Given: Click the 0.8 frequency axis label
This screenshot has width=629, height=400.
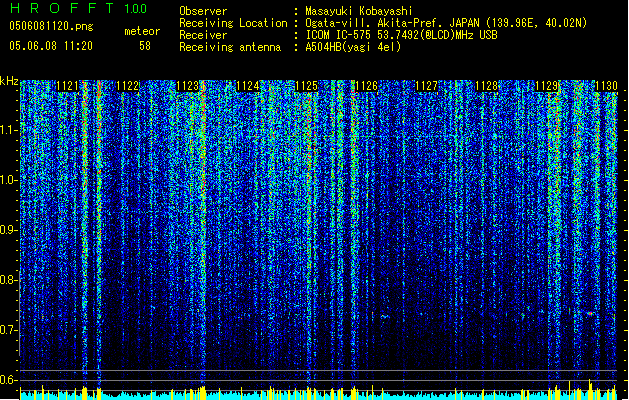Looking at the screenshot, I should pos(9,280).
